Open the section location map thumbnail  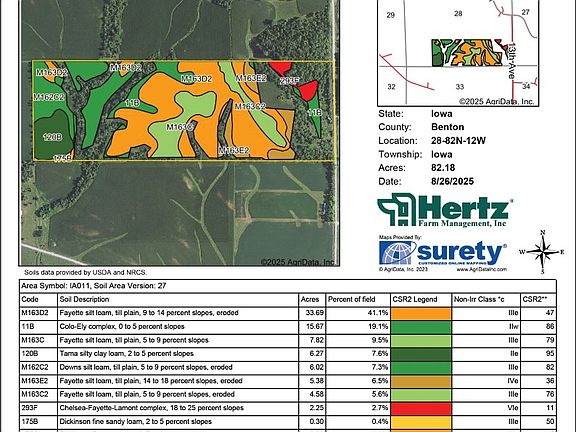pyautogui.click(x=458, y=53)
